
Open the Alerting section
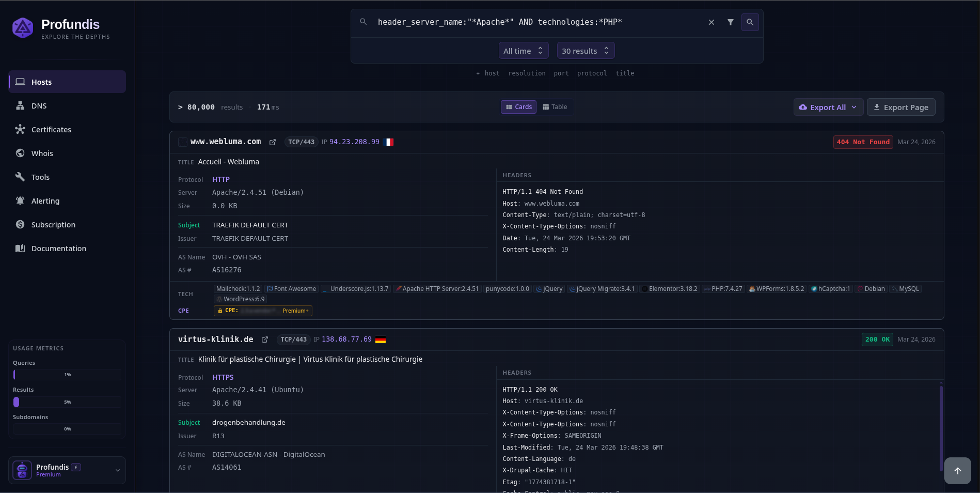pos(67,201)
